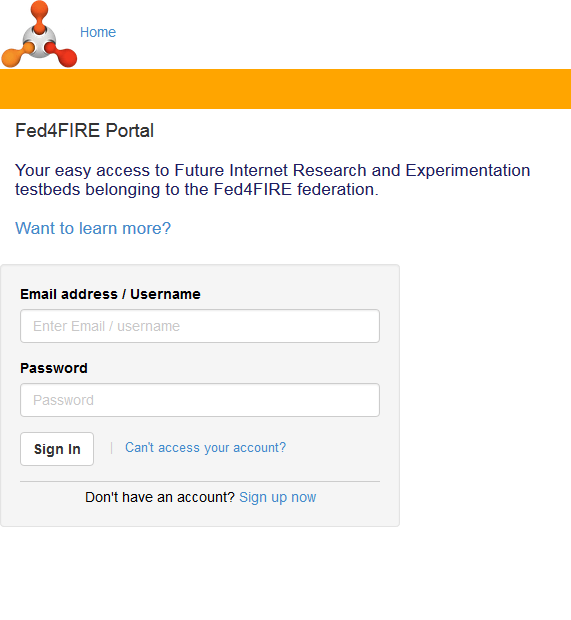This screenshot has width=571, height=620.
Task: Click the Don't have an account? text
Action: (160, 497)
